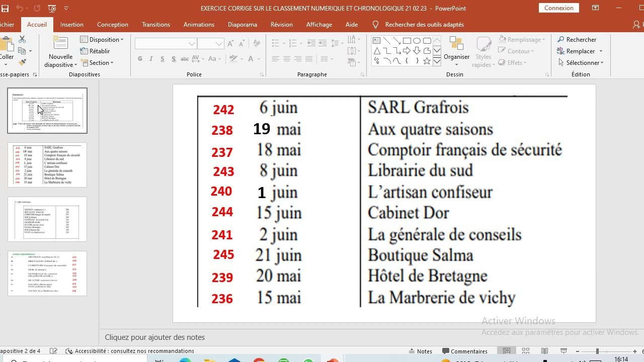This screenshot has height=362, width=644.
Task: Click the Connexion sign-in button
Action: 558,8
